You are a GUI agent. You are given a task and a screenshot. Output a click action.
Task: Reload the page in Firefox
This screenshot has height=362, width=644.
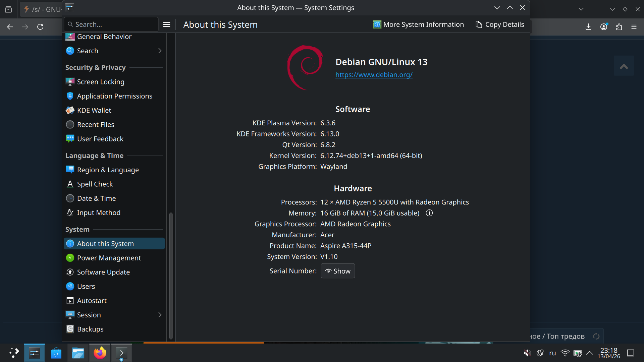[x=40, y=27]
